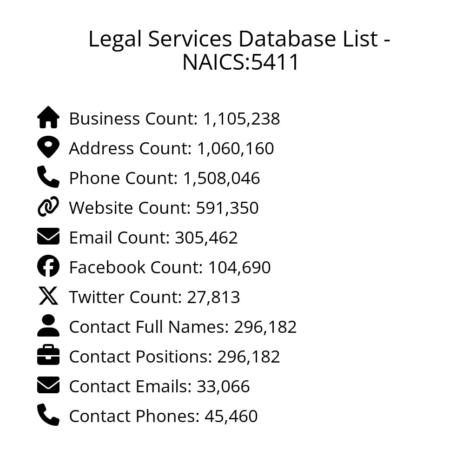Click the X (Twitter) logo icon
This screenshot has width=476, height=476.
(x=48, y=296)
